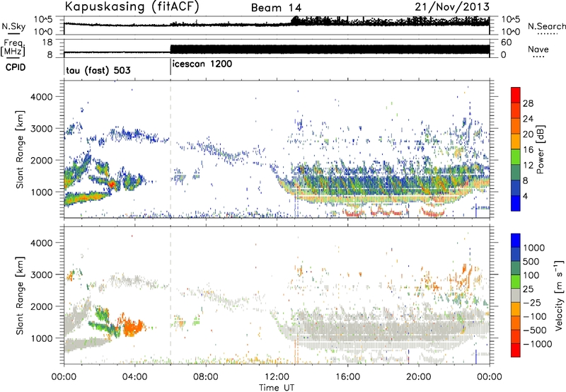Image resolution: width=566 pixels, height=392 pixels.
Task: Click 'Slant Range [km]' label of velocity panel
Action: click(x=20, y=296)
